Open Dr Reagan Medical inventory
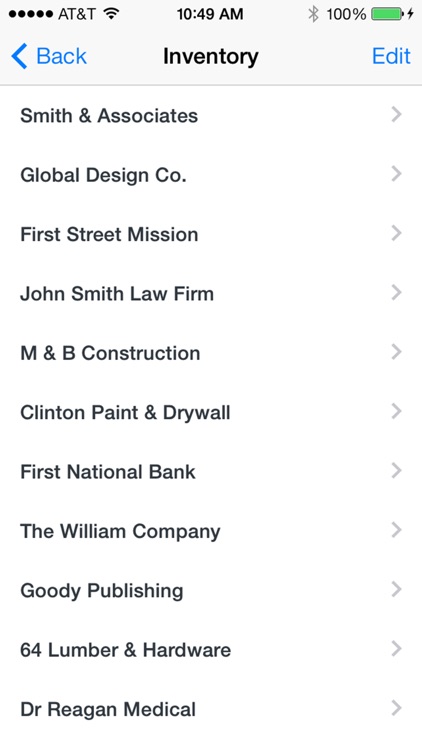 (211, 708)
